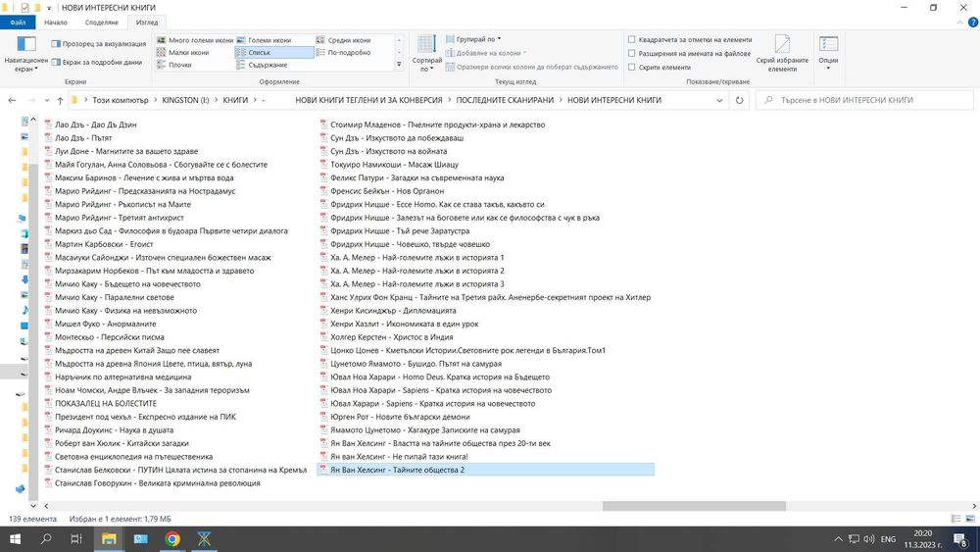This screenshot has height=552, width=980.
Task: Click Този компютър in address bar
Action: point(121,100)
